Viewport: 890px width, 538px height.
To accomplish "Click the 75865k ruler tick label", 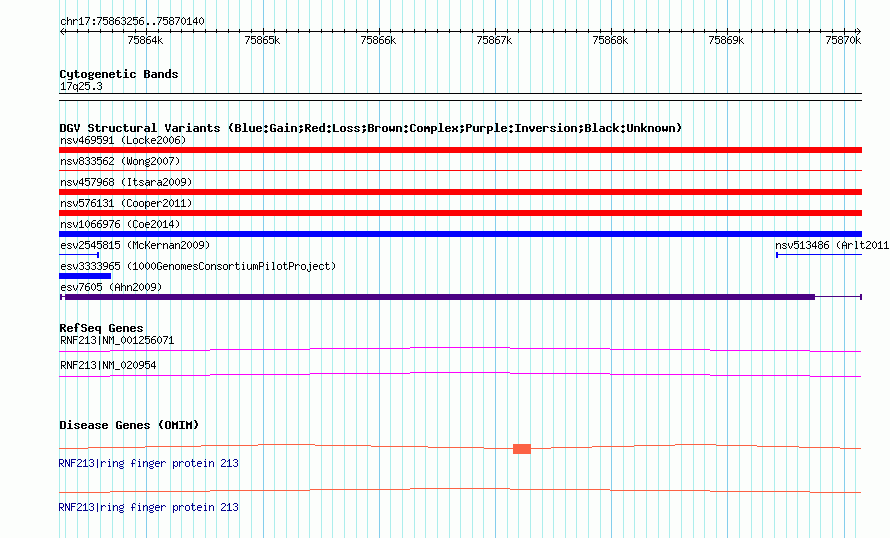I will [x=262, y=40].
